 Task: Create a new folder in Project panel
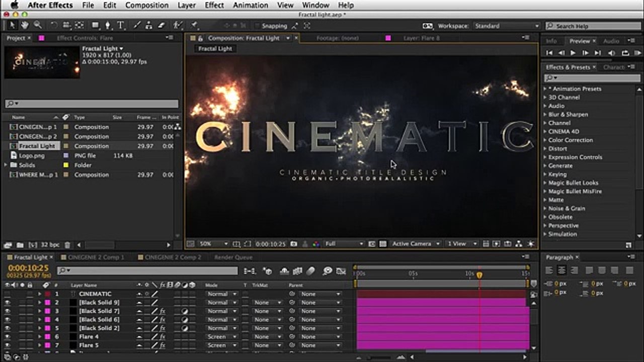coord(20,245)
